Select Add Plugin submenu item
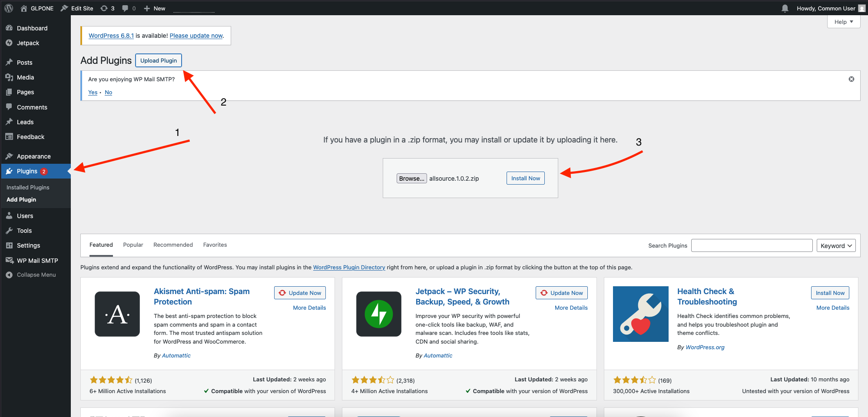This screenshot has height=417, width=868. (x=21, y=199)
